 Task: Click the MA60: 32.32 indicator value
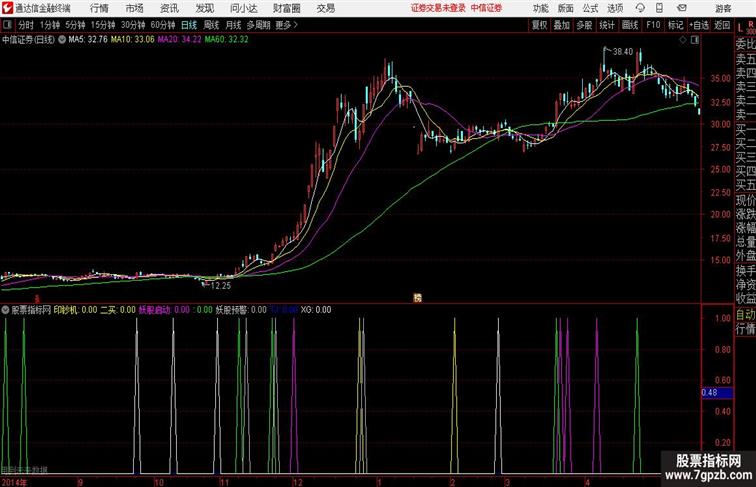tap(226, 40)
